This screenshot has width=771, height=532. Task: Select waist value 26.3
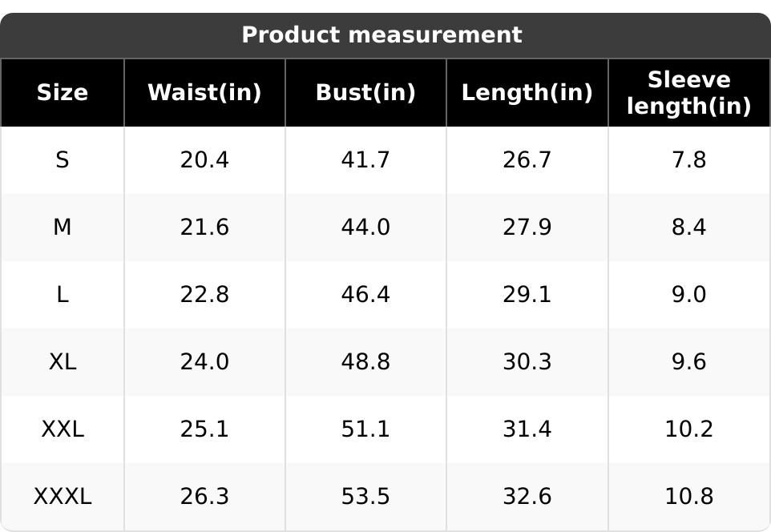[204, 497]
